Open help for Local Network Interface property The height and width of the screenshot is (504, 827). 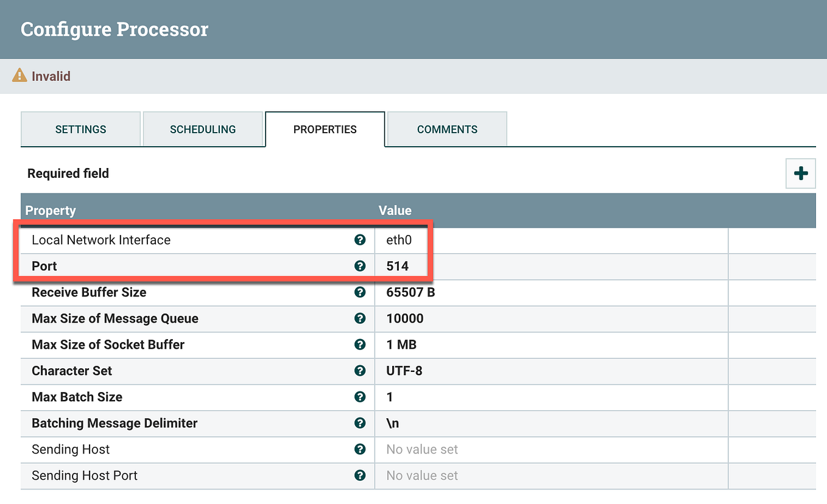[360, 240]
